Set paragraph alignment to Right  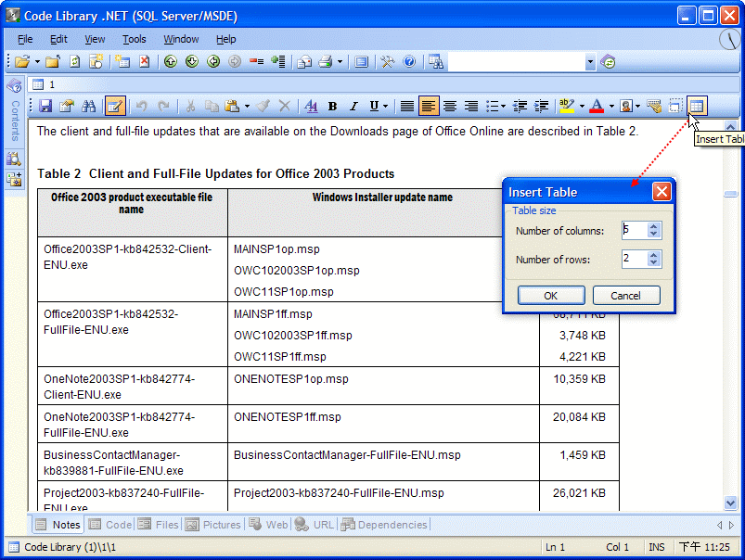tap(471, 106)
